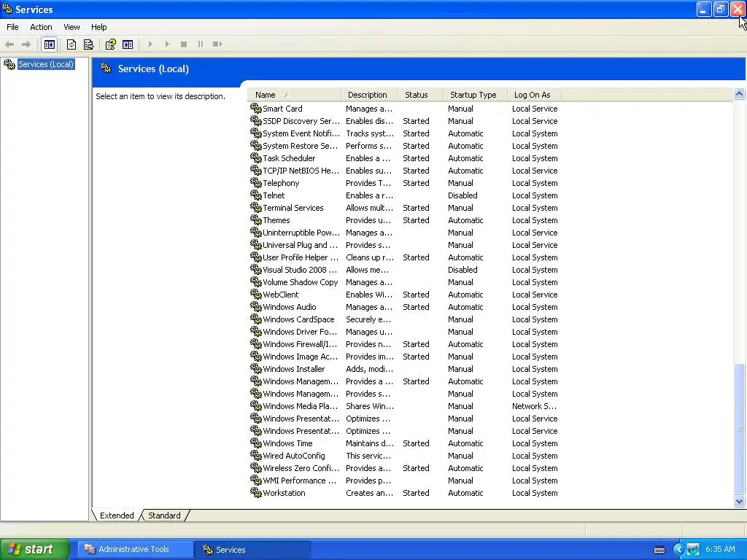The height and width of the screenshot is (560, 747).
Task: Click gear icon beside WebClient service
Action: [x=256, y=294]
